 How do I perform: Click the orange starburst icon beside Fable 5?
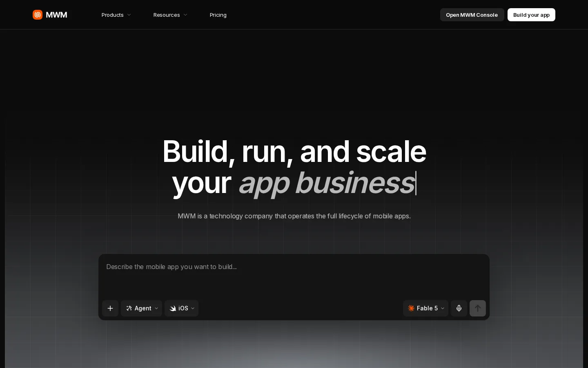pos(411,308)
